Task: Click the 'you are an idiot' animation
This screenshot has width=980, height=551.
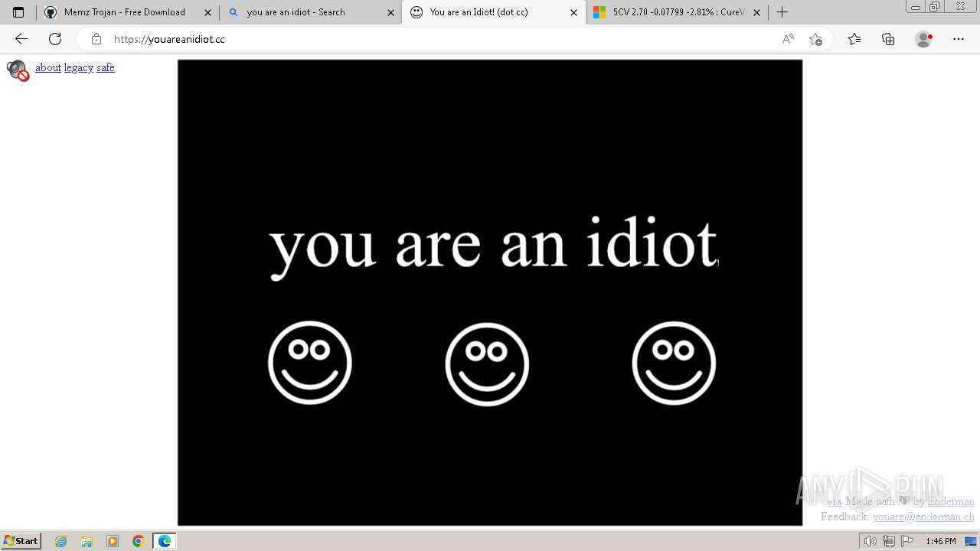Action: point(490,292)
